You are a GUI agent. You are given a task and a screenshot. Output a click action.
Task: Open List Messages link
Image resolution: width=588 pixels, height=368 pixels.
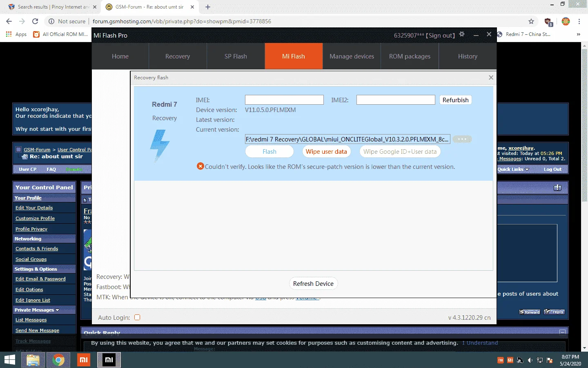(x=31, y=320)
